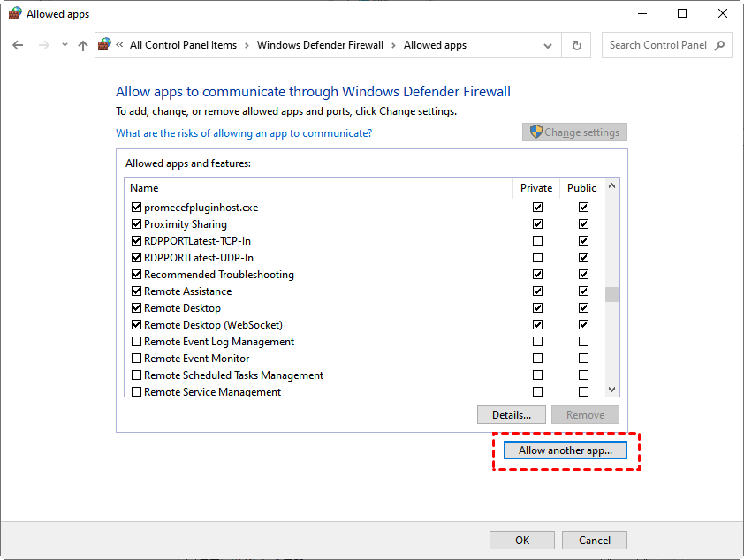Uncheck the promecefpluginhost.exe name checkbox
Viewport: 744px width, 560px height.
137,208
